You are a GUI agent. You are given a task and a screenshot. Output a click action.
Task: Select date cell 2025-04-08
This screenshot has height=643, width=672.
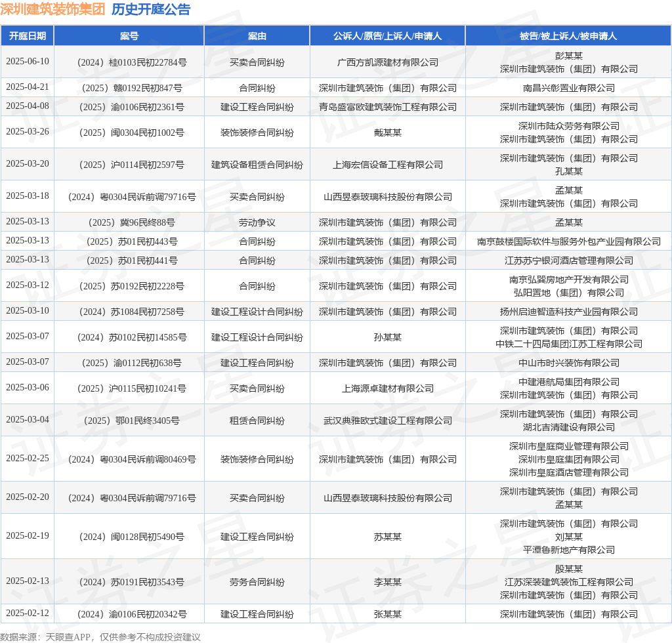[x=28, y=106]
